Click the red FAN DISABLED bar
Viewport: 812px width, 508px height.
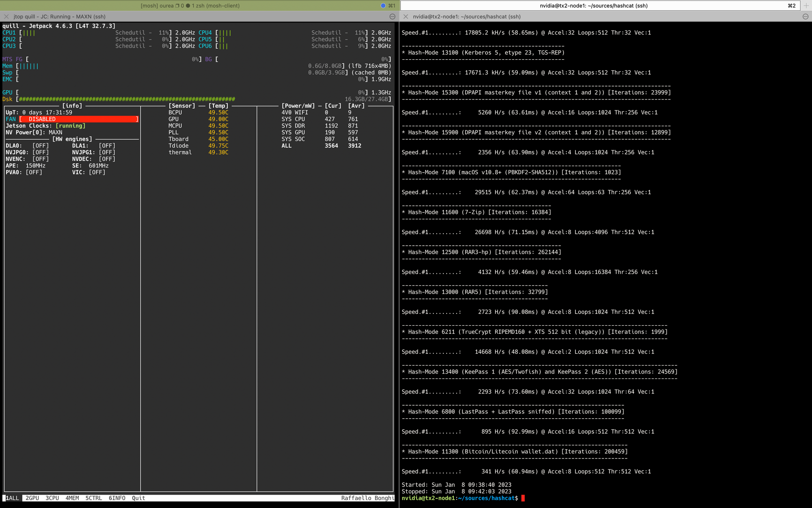point(79,119)
